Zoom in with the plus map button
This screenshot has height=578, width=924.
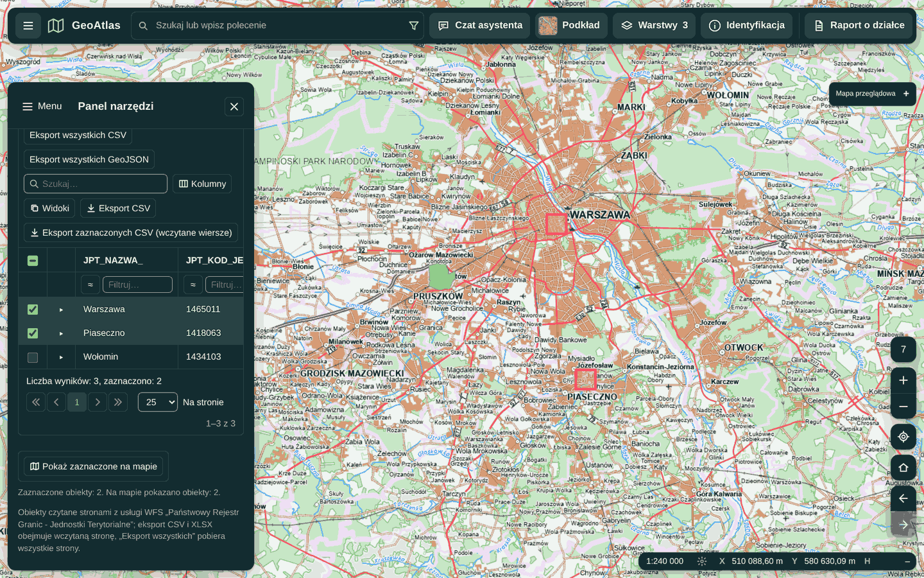pyautogui.click(x=903, y=380)
